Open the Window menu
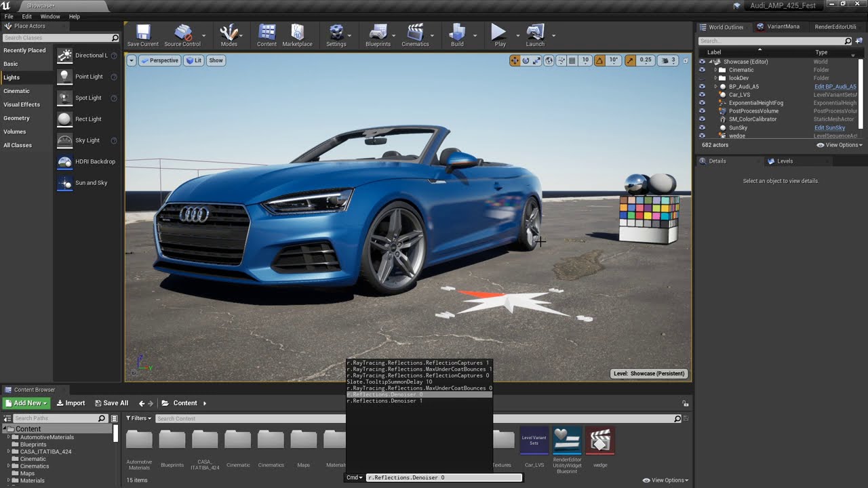The image size is (868, 488). pos(50,16)
